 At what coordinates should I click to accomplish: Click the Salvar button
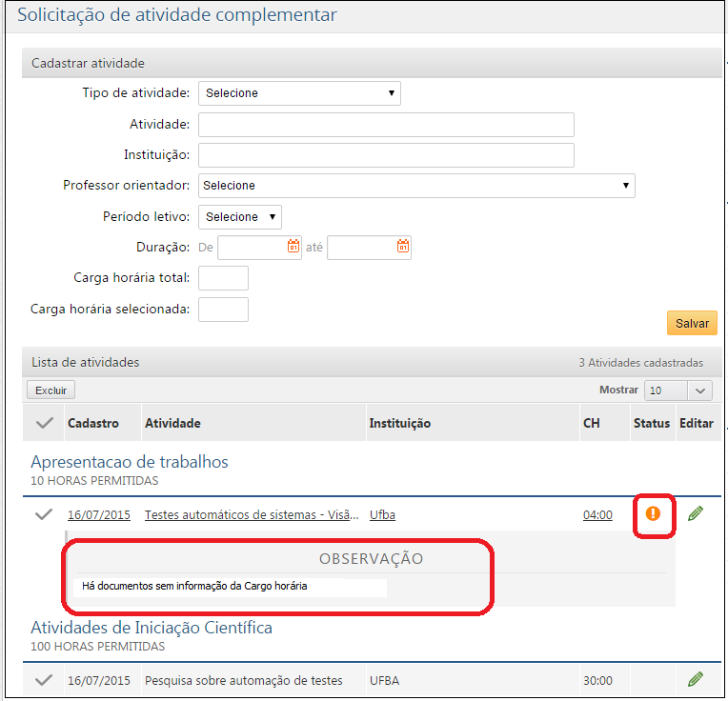tap(692, 323)
